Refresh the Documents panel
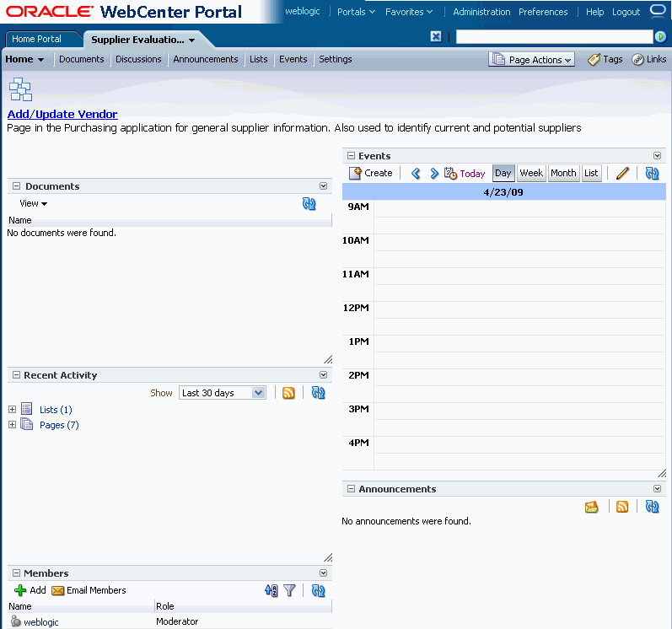The height and width of the screenshot is (629, 672). [309, 203]
